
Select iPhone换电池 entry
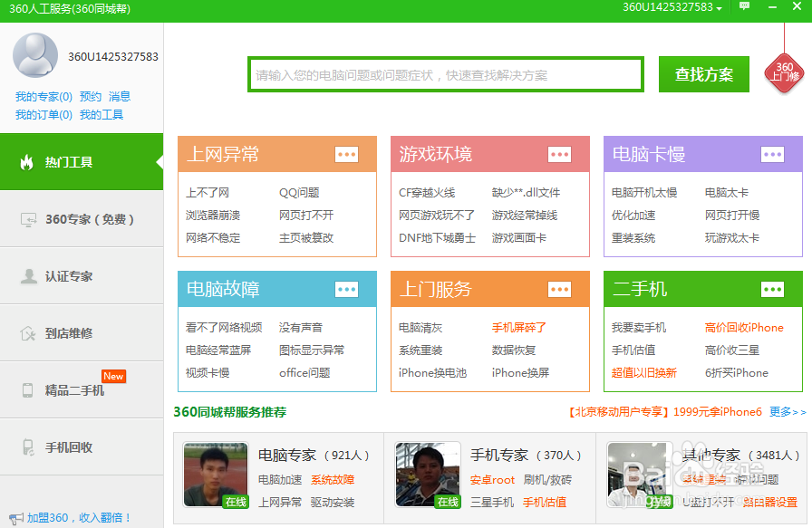coord(432,373)
